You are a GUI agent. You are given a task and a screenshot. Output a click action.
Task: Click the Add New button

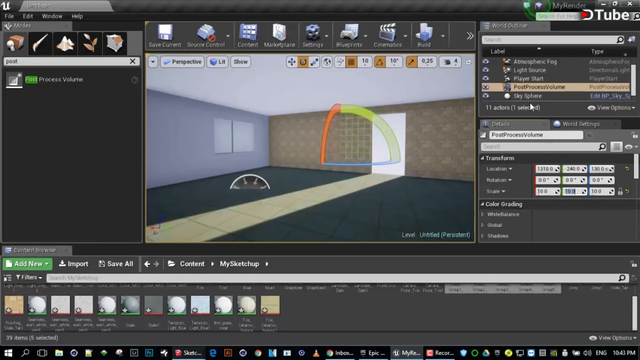tap(27, 264)
